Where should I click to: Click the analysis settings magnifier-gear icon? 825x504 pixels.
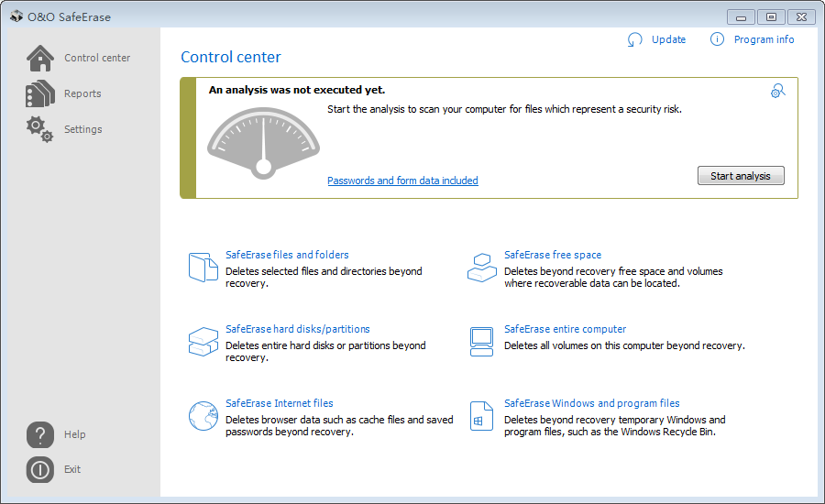777,91
